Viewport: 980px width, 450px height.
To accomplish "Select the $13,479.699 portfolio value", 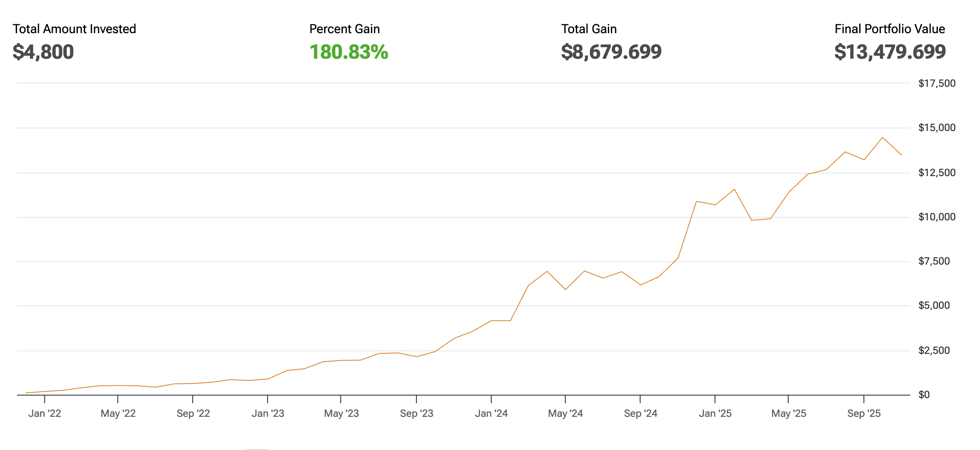I will click(x=890, y=52).
